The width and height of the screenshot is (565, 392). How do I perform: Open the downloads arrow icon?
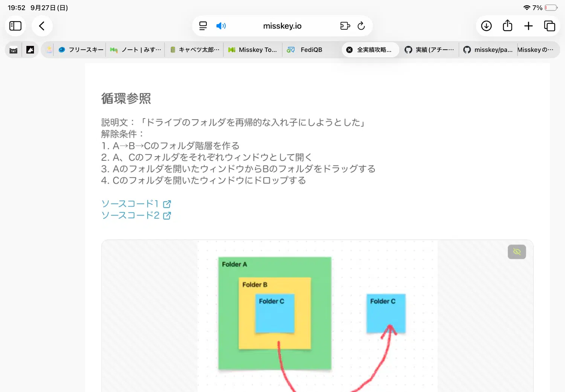[x=486, y=26]
